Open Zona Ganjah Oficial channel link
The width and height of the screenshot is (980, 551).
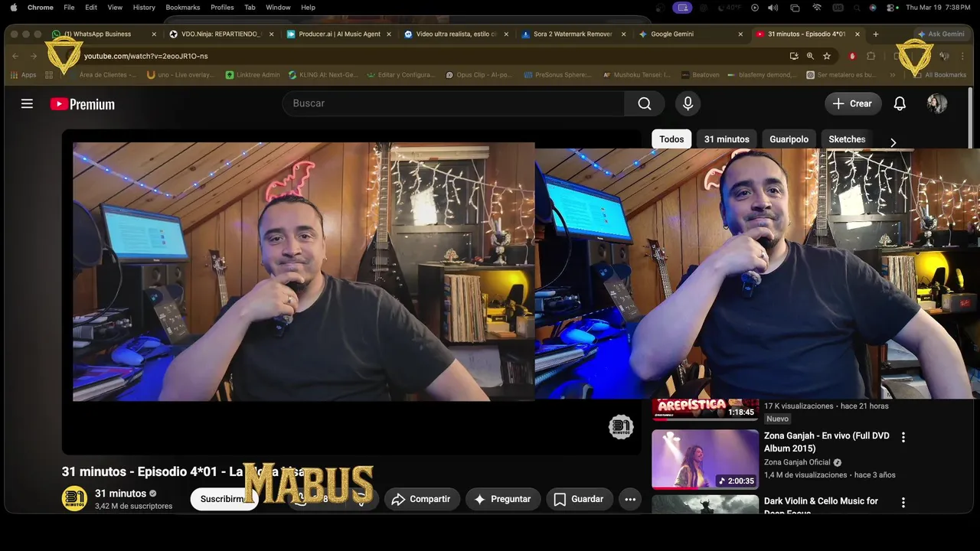pyautogui.click(x=797, y=462)
